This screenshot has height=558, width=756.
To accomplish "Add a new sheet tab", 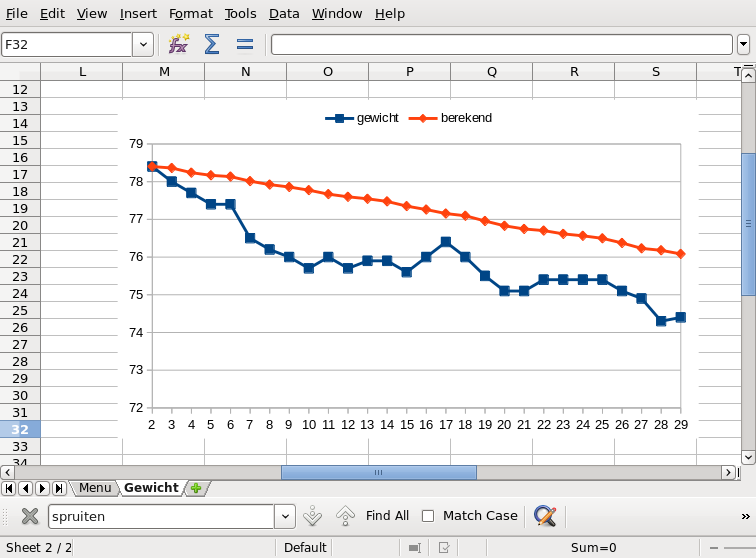I will click(x=196, y=488).
